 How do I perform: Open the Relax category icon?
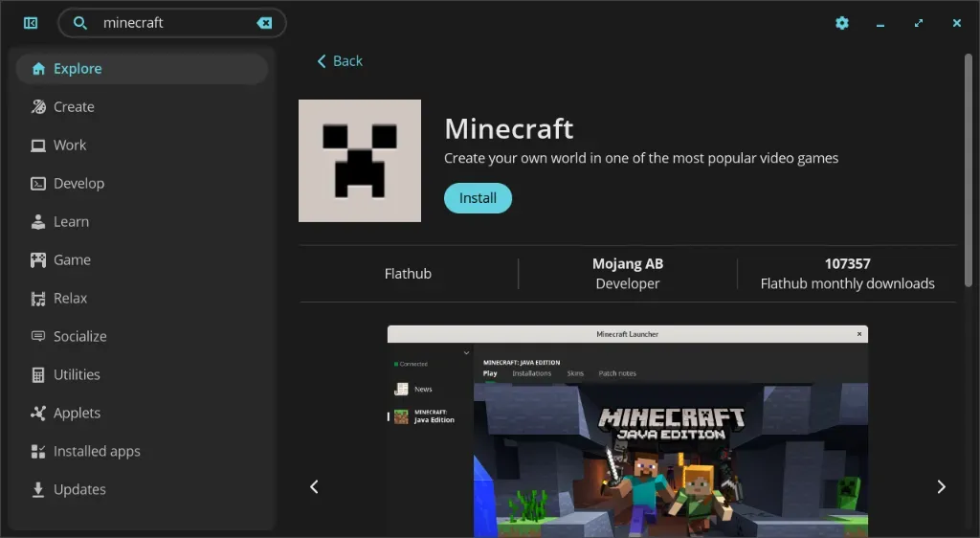(x=38, y=299)
